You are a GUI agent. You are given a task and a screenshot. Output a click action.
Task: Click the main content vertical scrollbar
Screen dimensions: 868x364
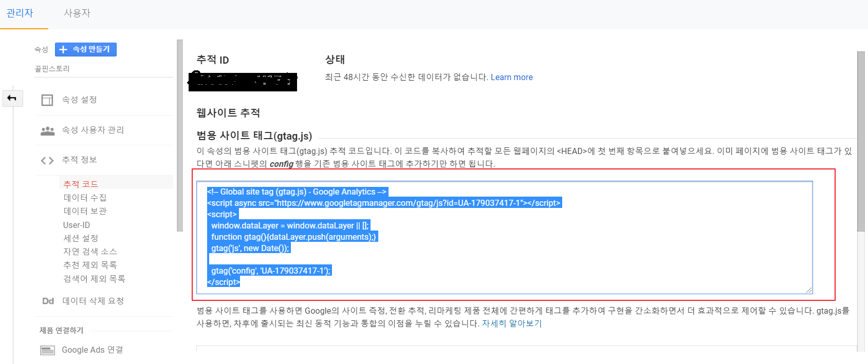point(861,141)
